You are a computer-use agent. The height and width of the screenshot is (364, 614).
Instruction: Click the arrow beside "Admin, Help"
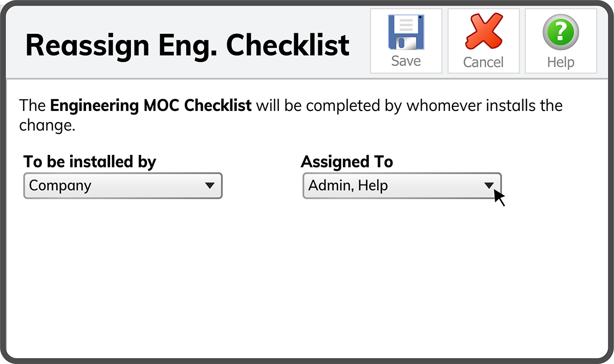489,186
